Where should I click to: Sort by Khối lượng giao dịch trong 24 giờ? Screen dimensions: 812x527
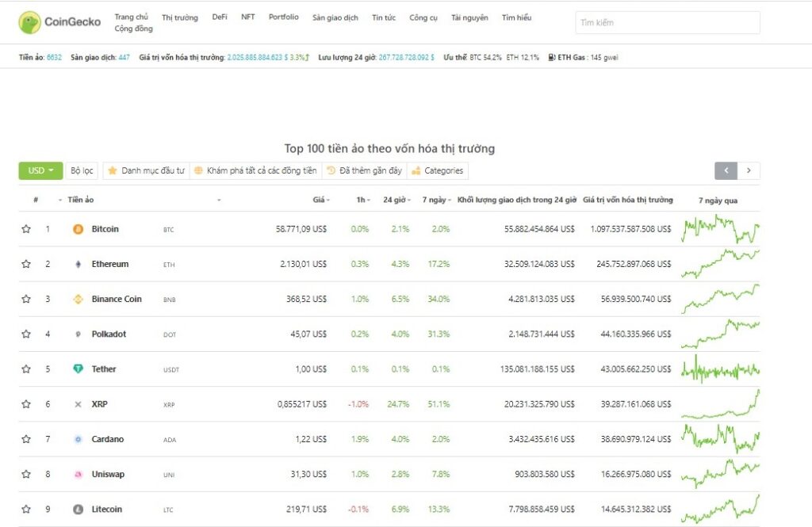click(x=517, y=200)
